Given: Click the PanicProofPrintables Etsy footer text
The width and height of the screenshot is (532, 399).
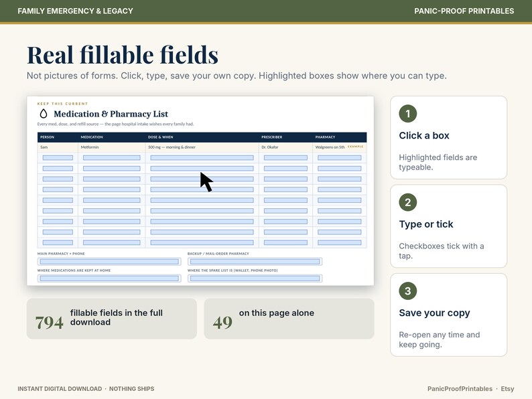Looking at the screenshot, I should tap(470, 389).
